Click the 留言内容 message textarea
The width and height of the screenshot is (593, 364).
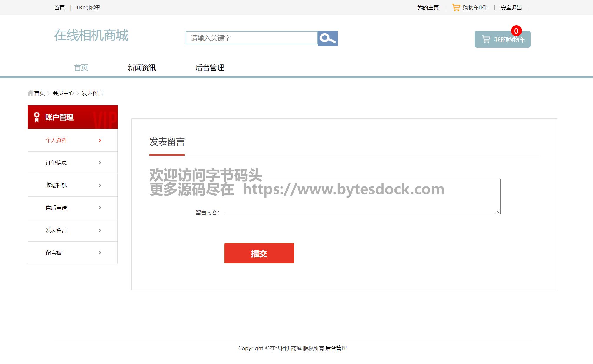click(362, 203)
